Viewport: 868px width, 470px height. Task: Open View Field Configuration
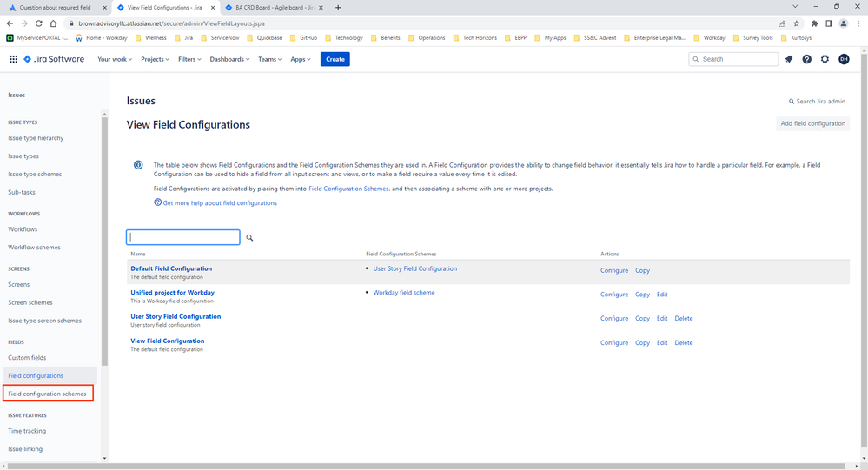[x=167, y=341]
